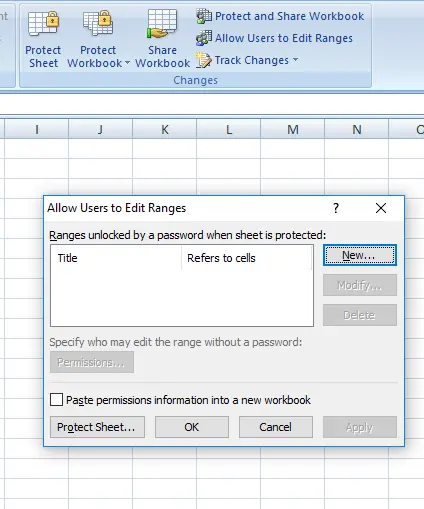This screenshot has height=509, width=424.
Task: Expand the Track Changes dropdown arrow
Action: [295, 60]
